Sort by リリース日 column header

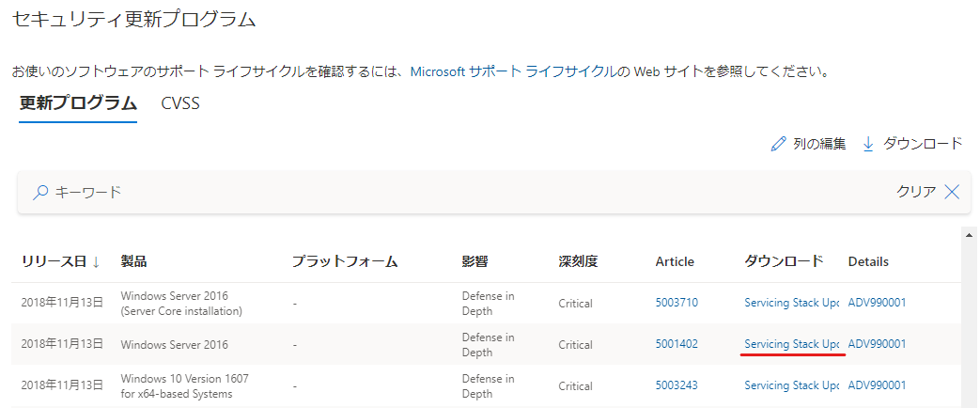click(54, 262)
